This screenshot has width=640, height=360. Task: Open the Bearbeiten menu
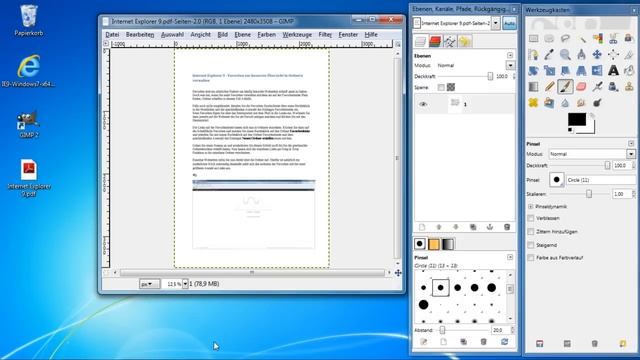(140, 35)
